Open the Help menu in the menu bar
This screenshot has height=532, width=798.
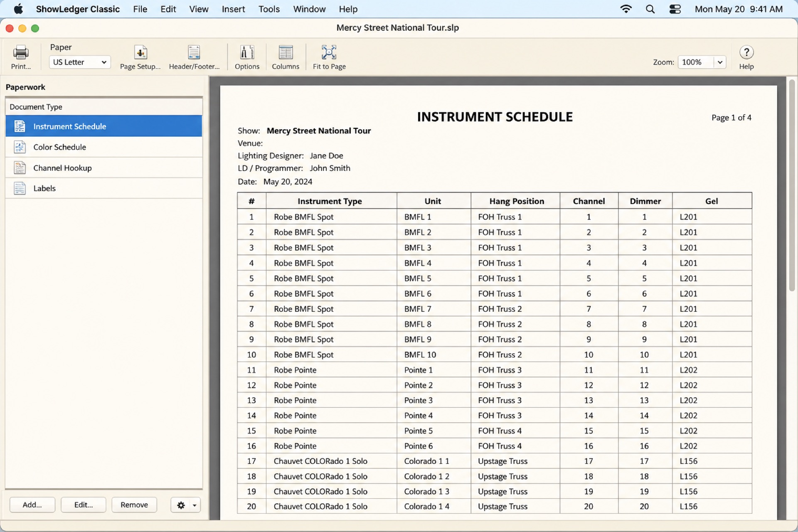tap(348, 9)
